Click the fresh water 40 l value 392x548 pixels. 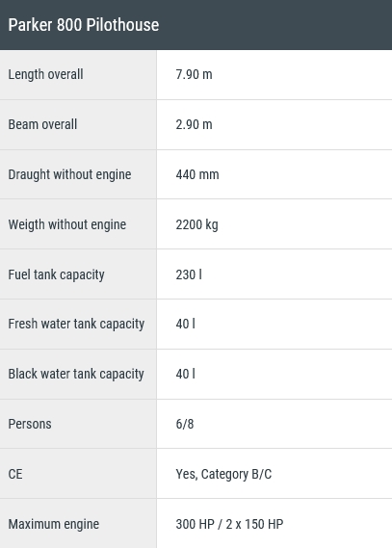tap(185, 324)
